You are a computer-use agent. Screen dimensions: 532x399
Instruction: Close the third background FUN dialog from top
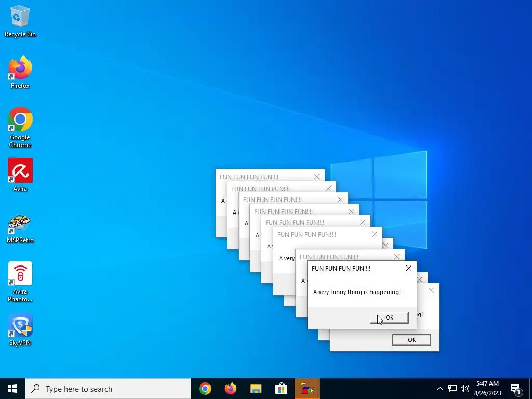[340, 200]
